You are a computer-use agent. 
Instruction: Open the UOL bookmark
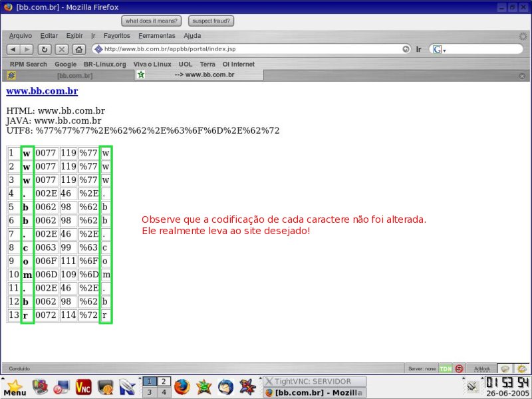click(186, 64)
